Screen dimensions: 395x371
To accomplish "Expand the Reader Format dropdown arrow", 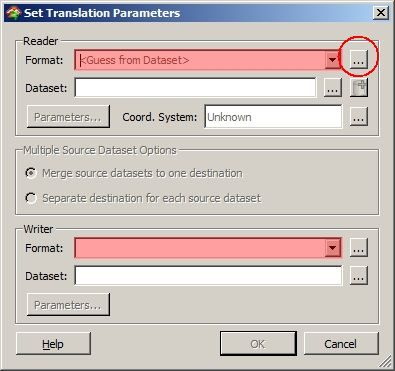I will pos(332,60).
